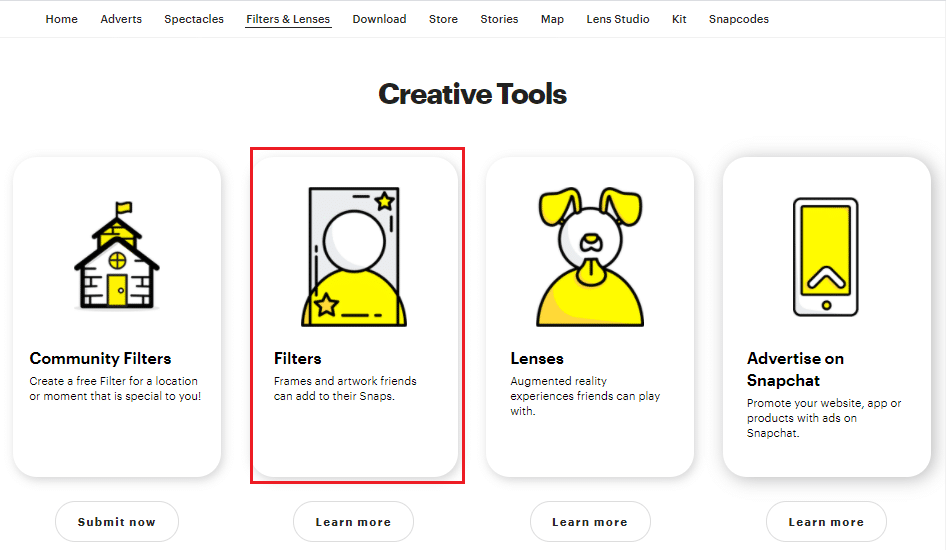Go to the Snapcodes page
The width and height of the screenshot is (946, 550).
[x=739, y=19]
